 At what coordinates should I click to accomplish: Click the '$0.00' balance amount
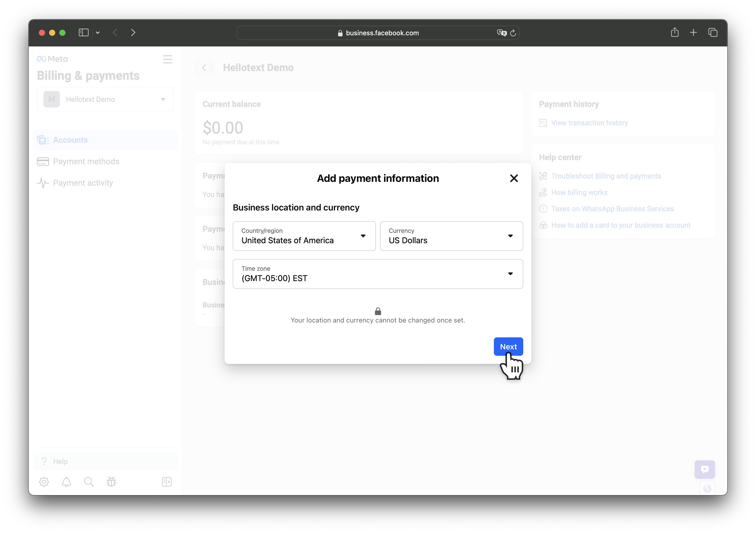coord(223,128)
